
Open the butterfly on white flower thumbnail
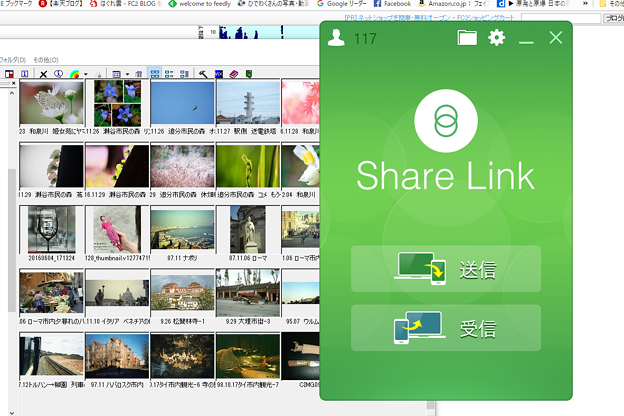point(51,102)
